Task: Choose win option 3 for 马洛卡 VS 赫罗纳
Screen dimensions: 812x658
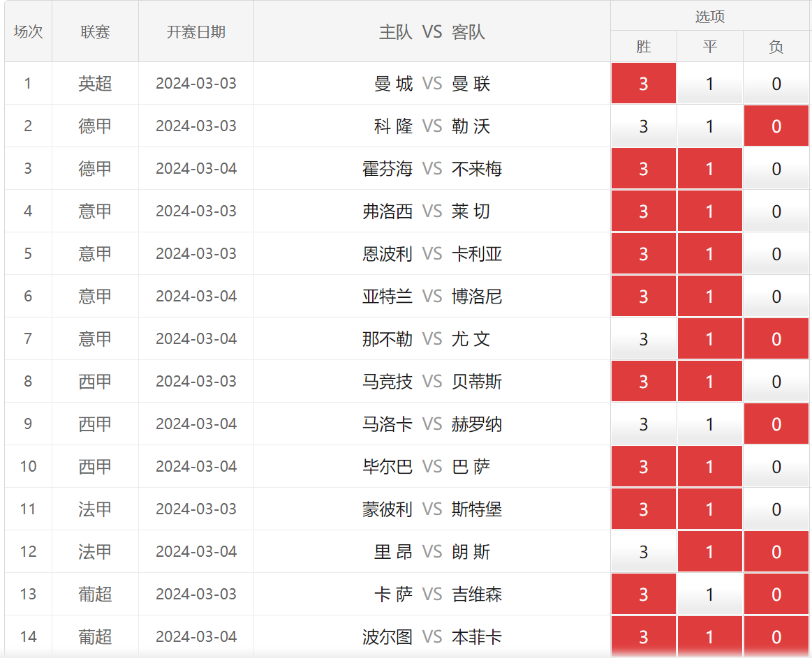Action: tap(643, 424)
